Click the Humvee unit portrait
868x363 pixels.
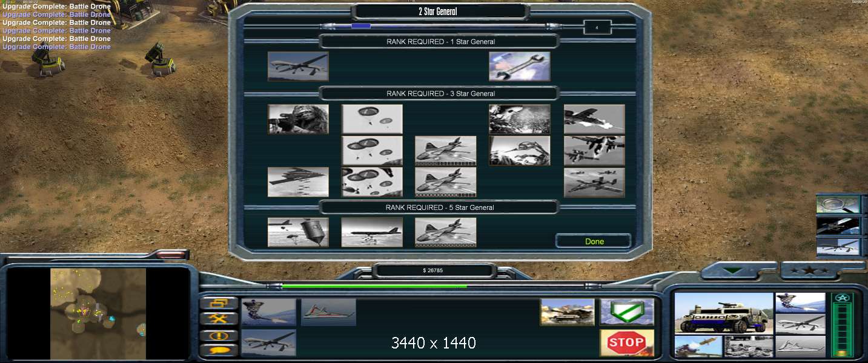coord(724,313)
